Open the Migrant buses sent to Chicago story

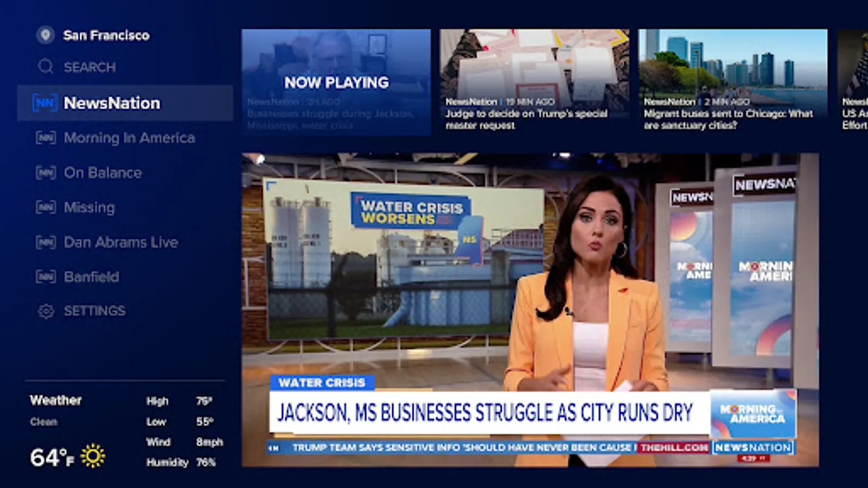[x=733, y=82]
